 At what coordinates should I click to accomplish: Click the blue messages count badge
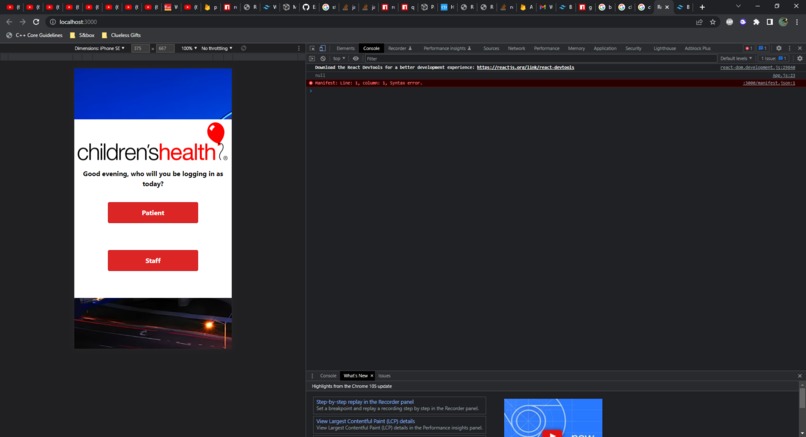coord(762,48)
